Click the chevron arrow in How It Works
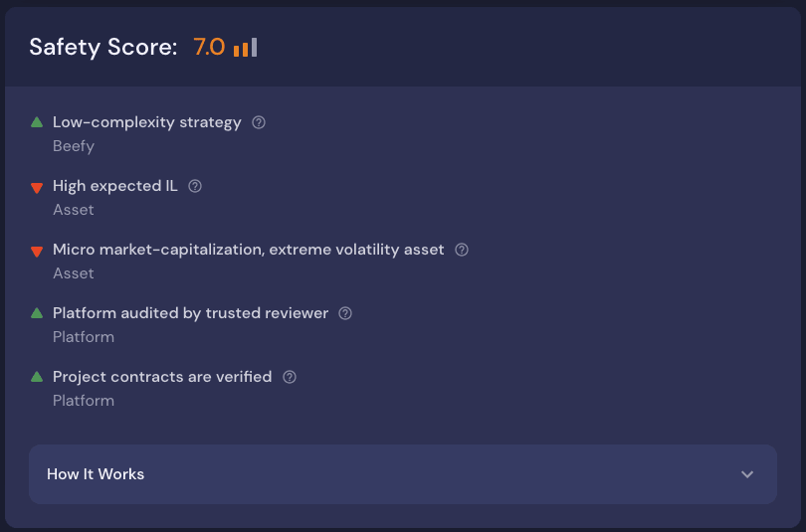Image resolution: width=806 pixels, height=532 pixels. (x=747, y=474)
